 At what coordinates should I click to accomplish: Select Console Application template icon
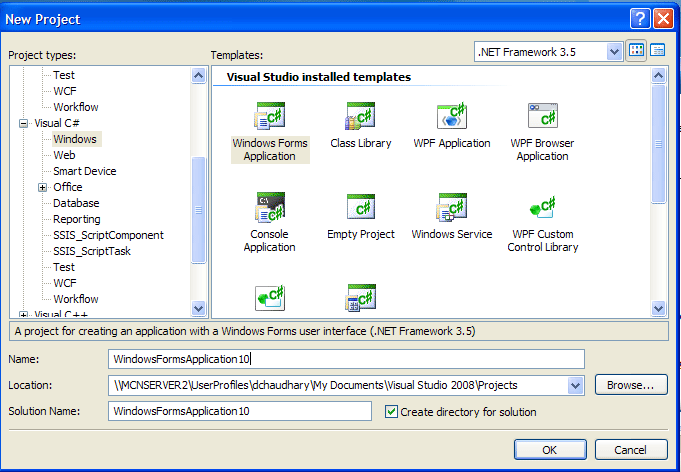click(x=269, y=207)
